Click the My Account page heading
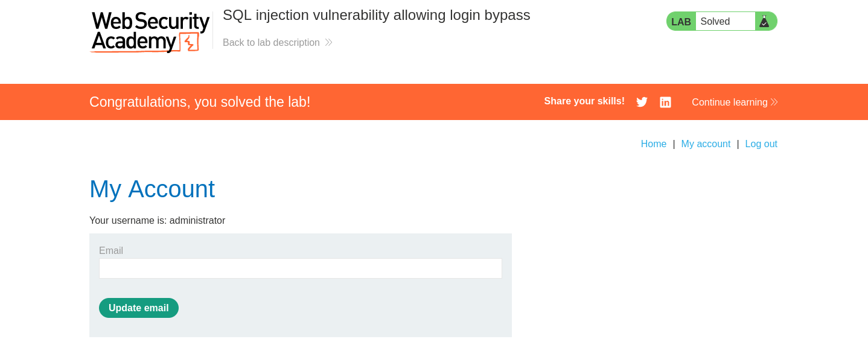The image size is (868, 342). 152,189
